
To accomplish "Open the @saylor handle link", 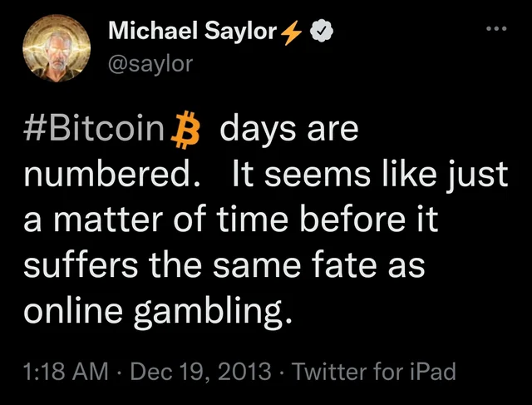I will click(x=150, y=63).
